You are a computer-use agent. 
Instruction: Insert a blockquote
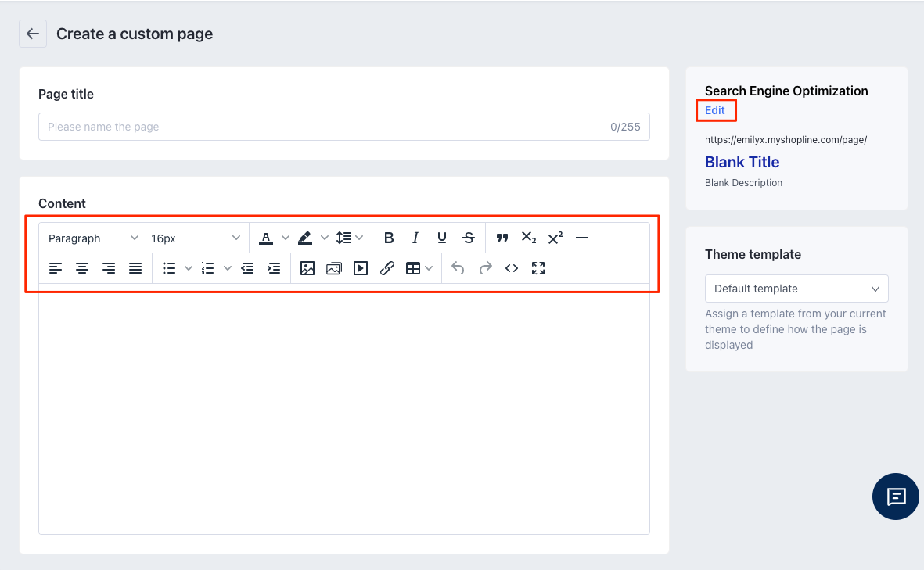point(502,238)
